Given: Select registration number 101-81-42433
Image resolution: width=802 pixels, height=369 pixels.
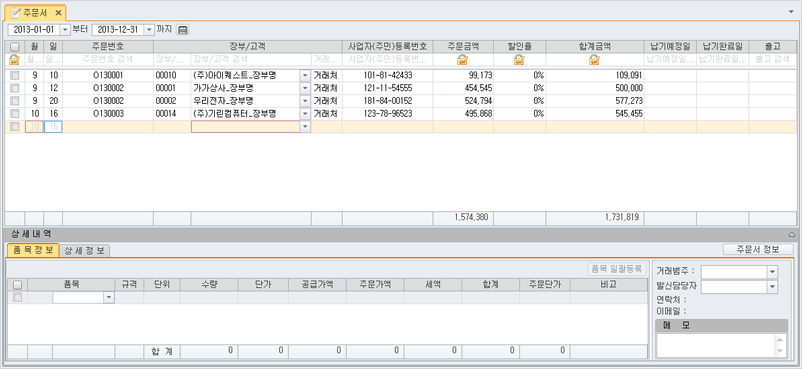Looking at the screenshot, I should pos(388,76).
